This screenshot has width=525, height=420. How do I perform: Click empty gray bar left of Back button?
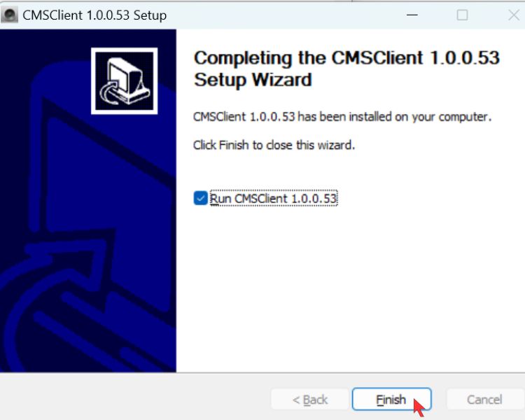(x=134, y=398)
